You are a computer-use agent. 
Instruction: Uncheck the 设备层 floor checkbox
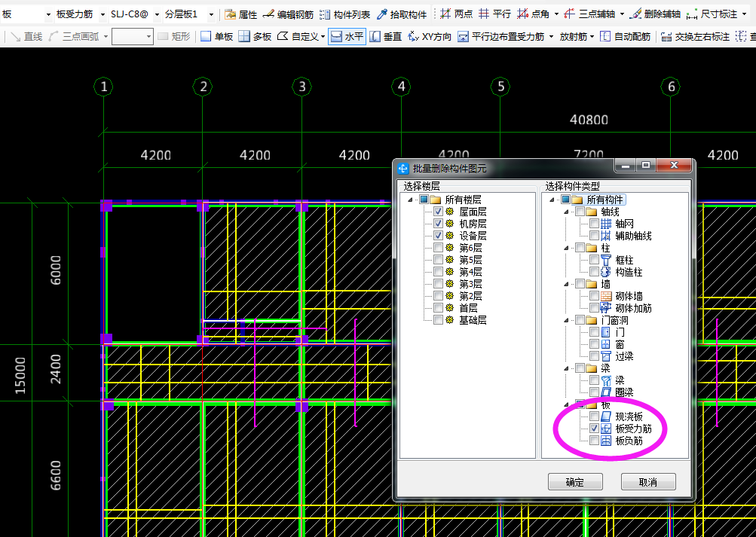pos(438,236)
